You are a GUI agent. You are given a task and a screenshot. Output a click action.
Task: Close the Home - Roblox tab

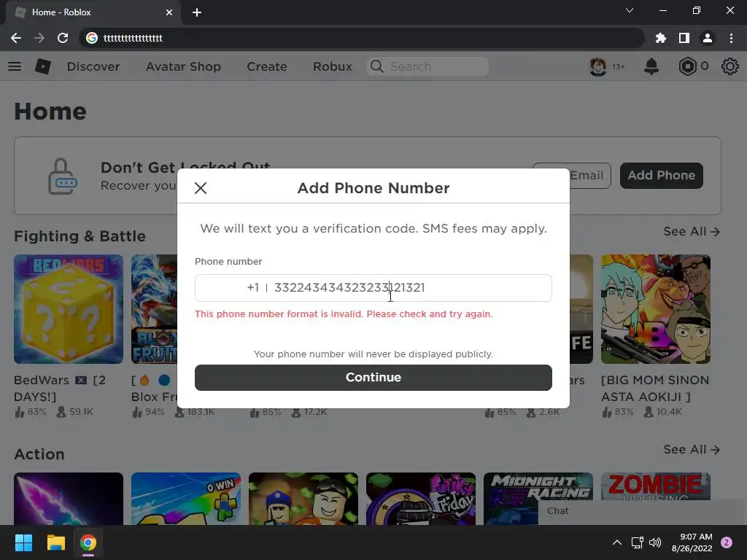pyautogui.click(x=169, y=12)
